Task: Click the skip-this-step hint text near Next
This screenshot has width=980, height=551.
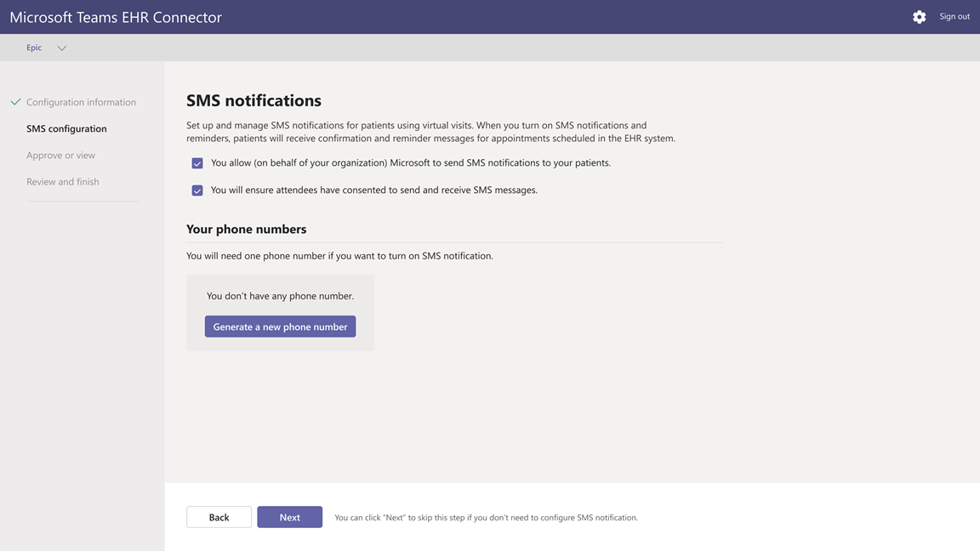Action: click(487, 518)
